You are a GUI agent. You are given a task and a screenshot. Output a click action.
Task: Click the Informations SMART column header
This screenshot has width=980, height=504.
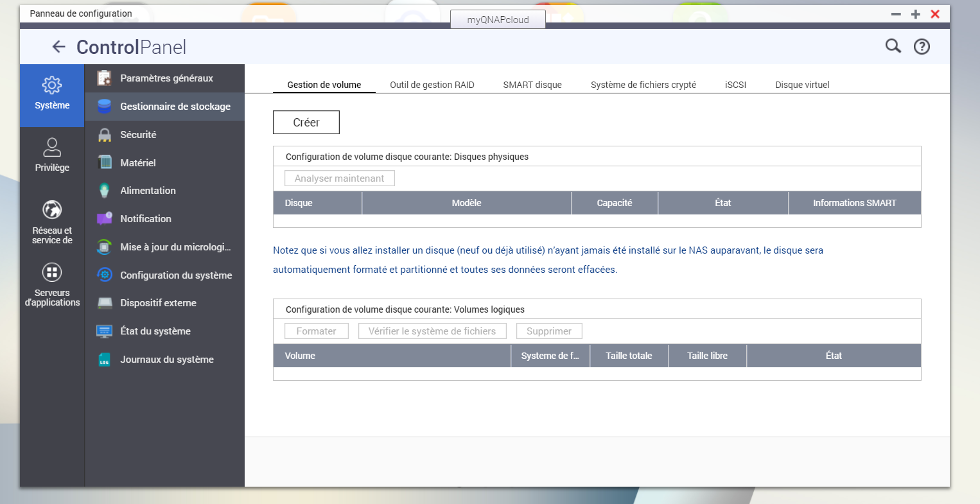[x=855, y=203]
